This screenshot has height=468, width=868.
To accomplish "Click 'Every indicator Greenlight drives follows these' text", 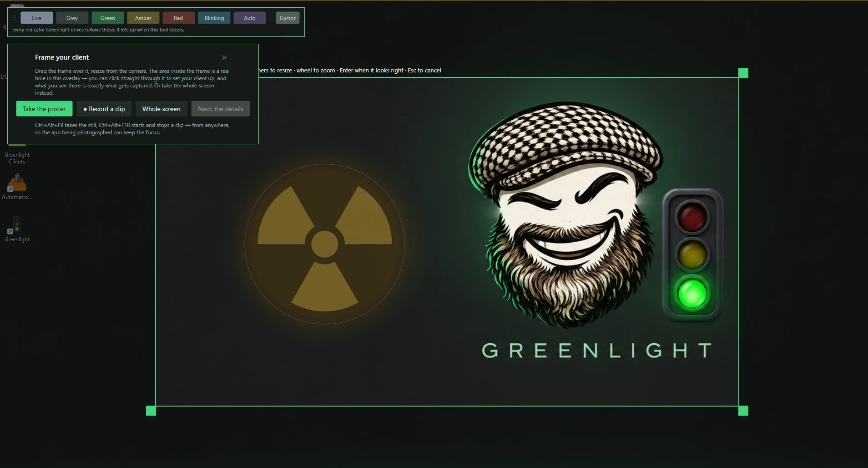I will click(63, 30).
